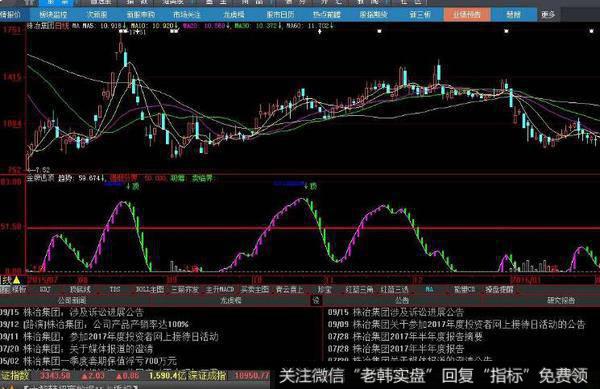Switch to the 买卖主图 indicator
The height and width of the screenshot is (389, 600).
coord(255,290)
